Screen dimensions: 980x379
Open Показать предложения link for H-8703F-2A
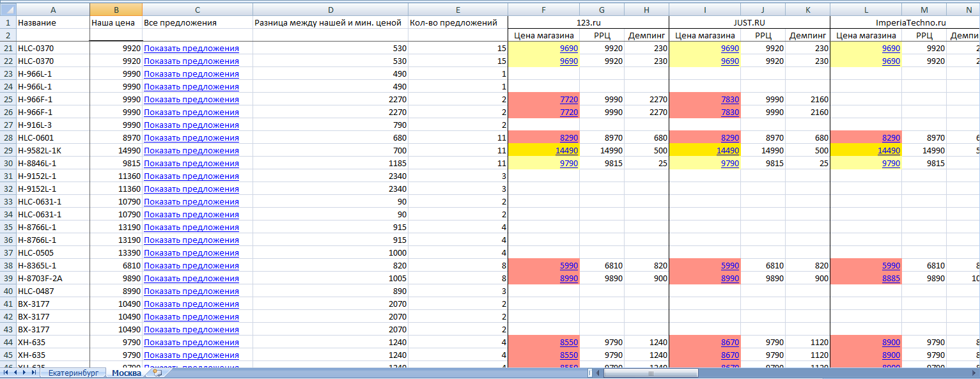click(x=192, y=279)
